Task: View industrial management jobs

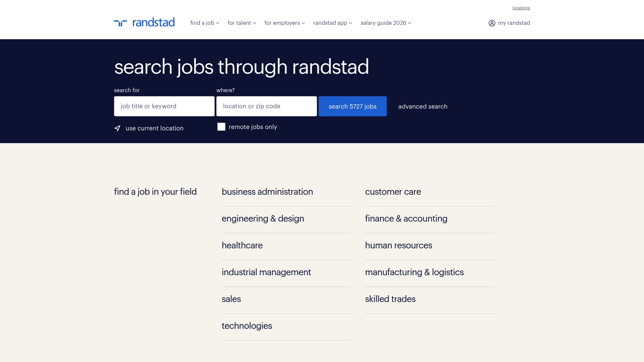Action: click(x=266, y=272)
